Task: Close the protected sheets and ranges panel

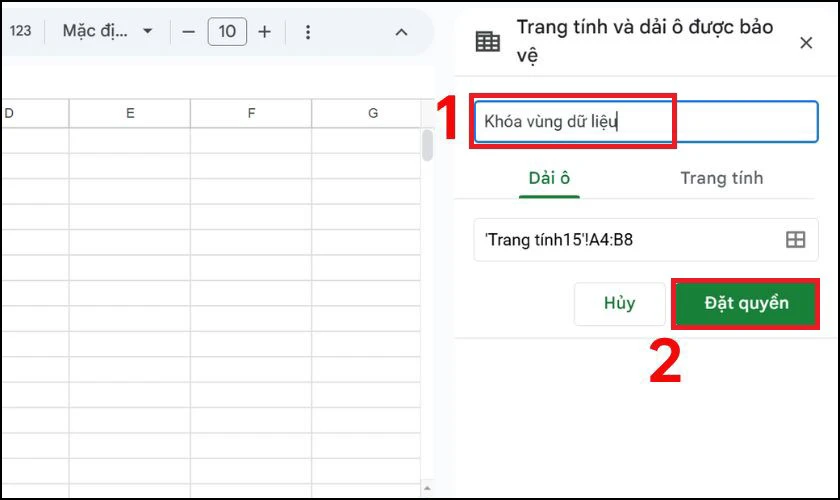Action: click(x=806, y=43)
